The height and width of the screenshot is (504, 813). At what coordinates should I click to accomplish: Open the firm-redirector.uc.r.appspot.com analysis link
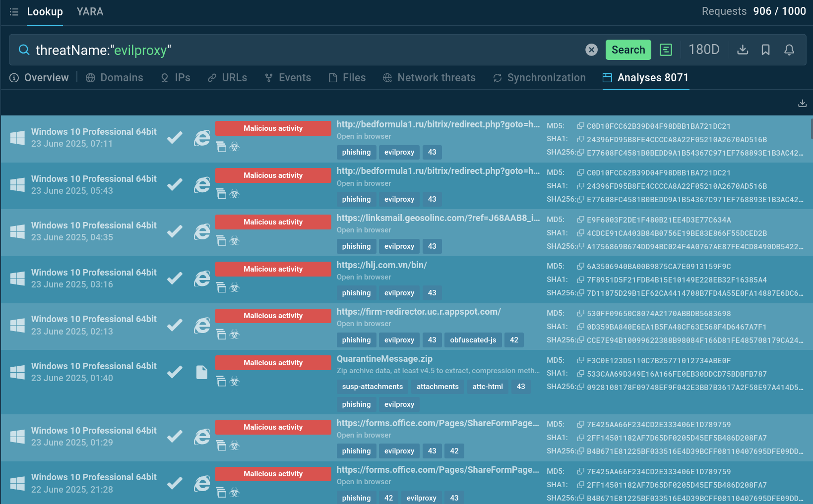pyautogui.click(x=418, y=312)
